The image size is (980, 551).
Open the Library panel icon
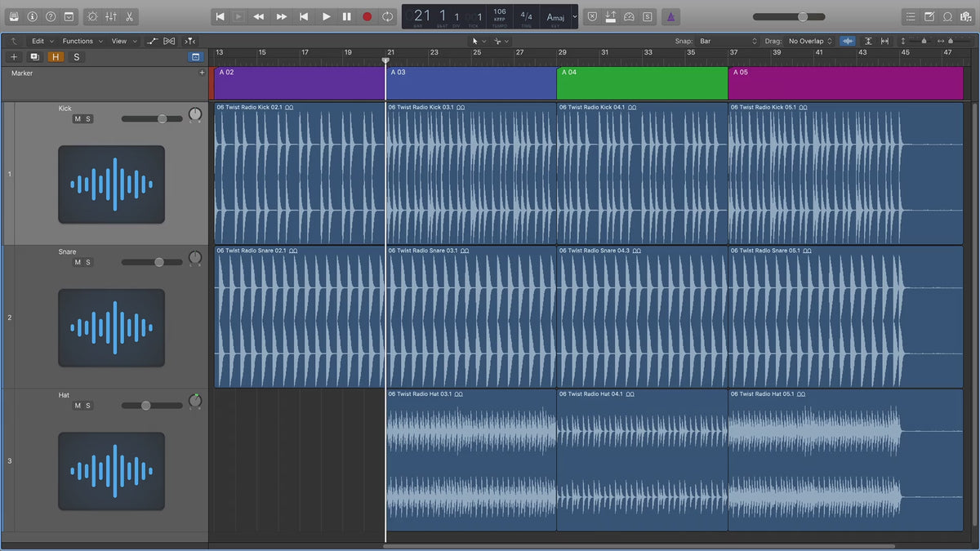point(12,16)
